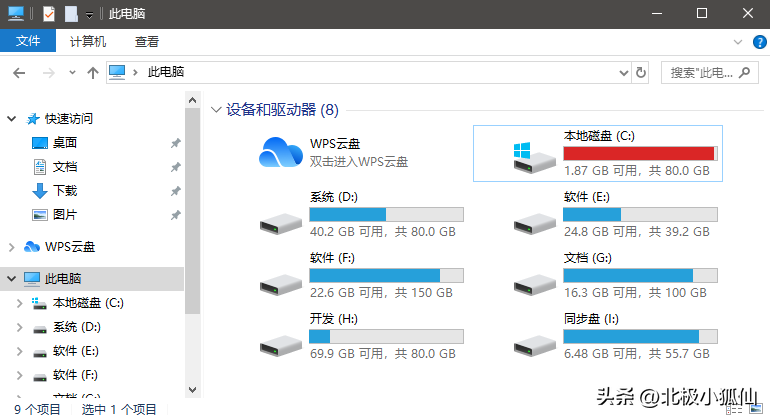Expand 软件 (E:) in the tree
The width and height of the screenshot is (770, 419).
pyautogui.click(x=20, y=351)
